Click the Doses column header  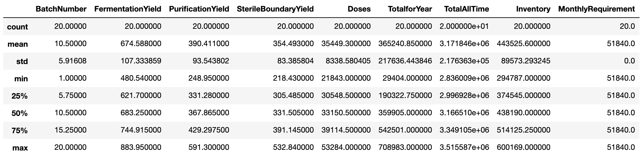tap(359, 9)
